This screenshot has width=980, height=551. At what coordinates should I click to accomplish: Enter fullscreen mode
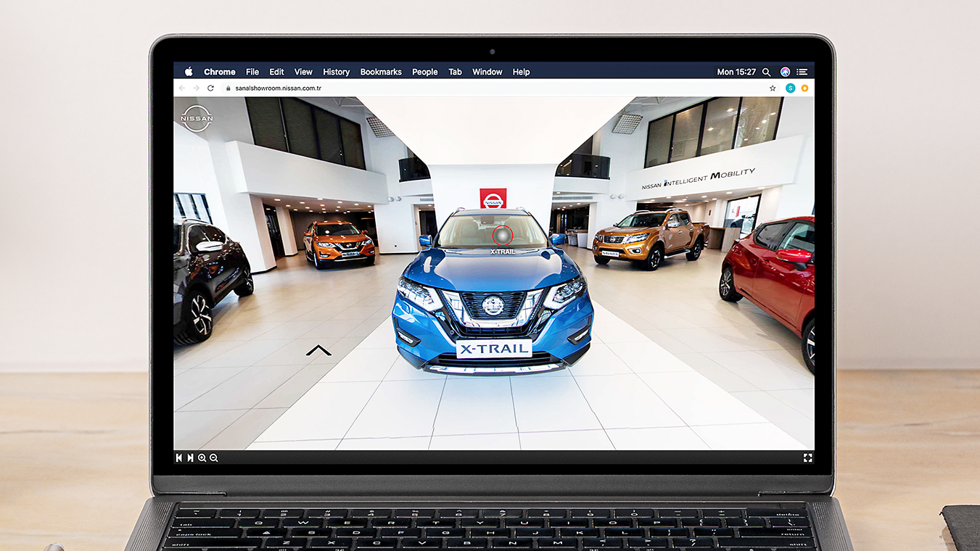point(807,457)
